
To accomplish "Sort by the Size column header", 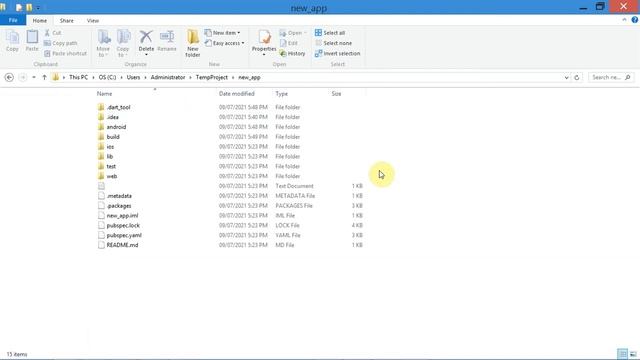I will point(336,93).
